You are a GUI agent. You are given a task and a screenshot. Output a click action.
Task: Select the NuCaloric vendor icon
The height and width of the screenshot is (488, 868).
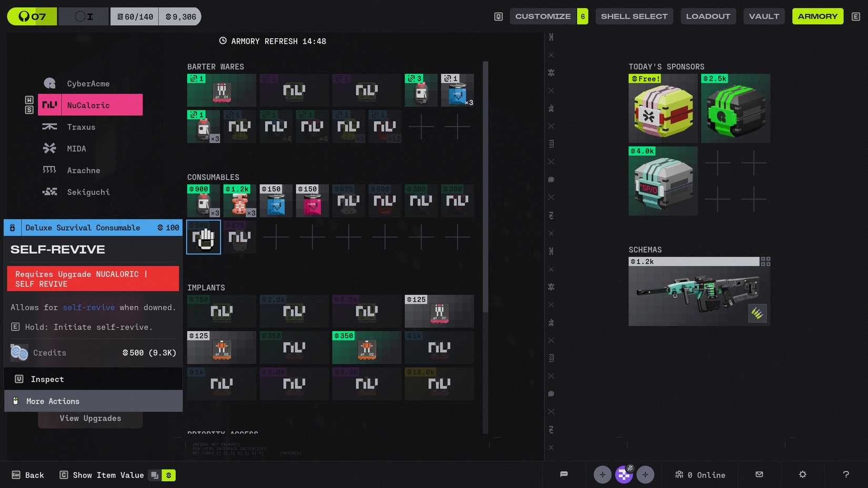[x=49, y=105]
